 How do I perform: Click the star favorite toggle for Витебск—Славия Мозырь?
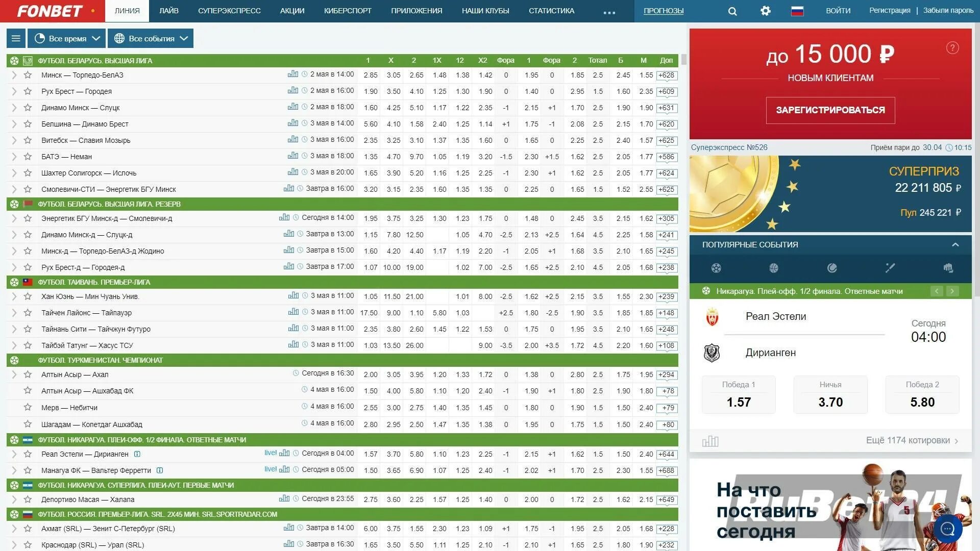click(x=28, y=140)
